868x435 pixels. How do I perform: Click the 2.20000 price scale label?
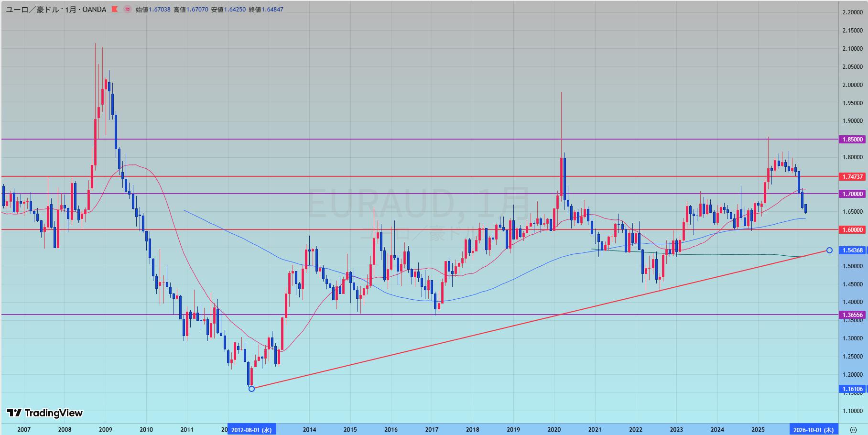(853, 12)
